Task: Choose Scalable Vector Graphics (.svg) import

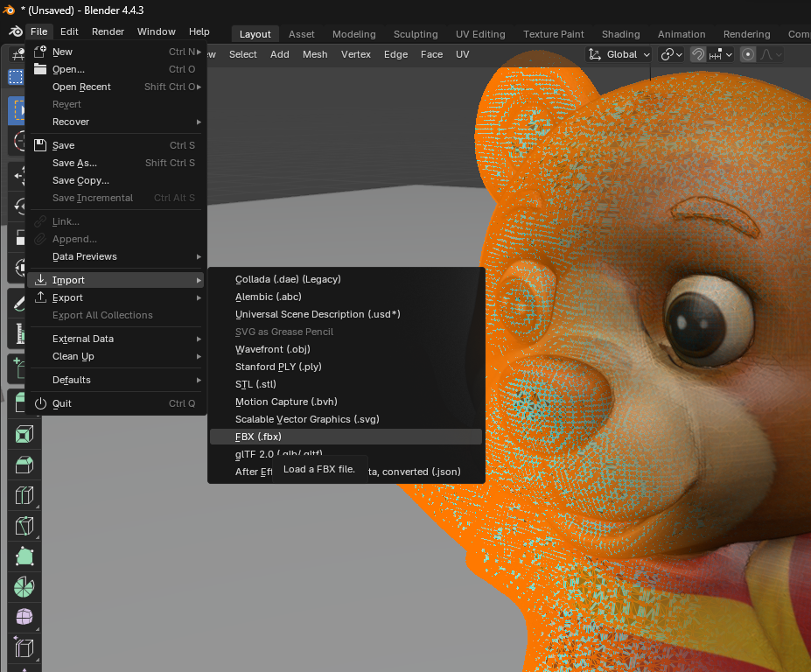Action: 346,419
